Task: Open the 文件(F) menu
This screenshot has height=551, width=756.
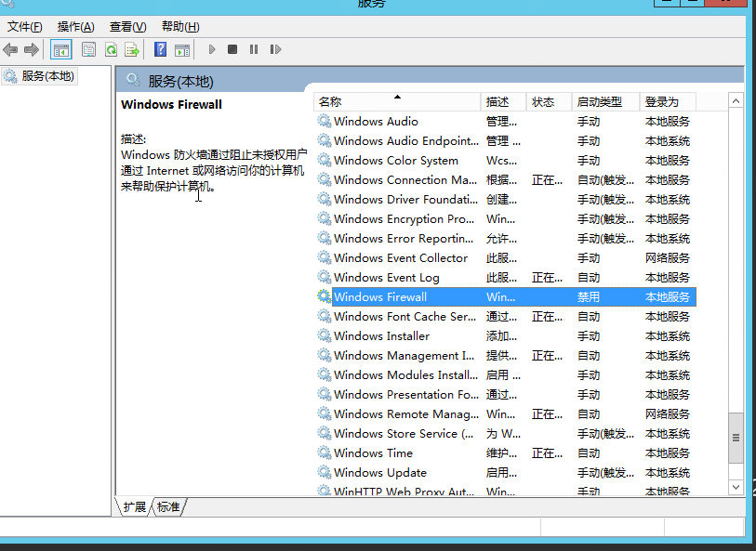Action: click(24, 27)
